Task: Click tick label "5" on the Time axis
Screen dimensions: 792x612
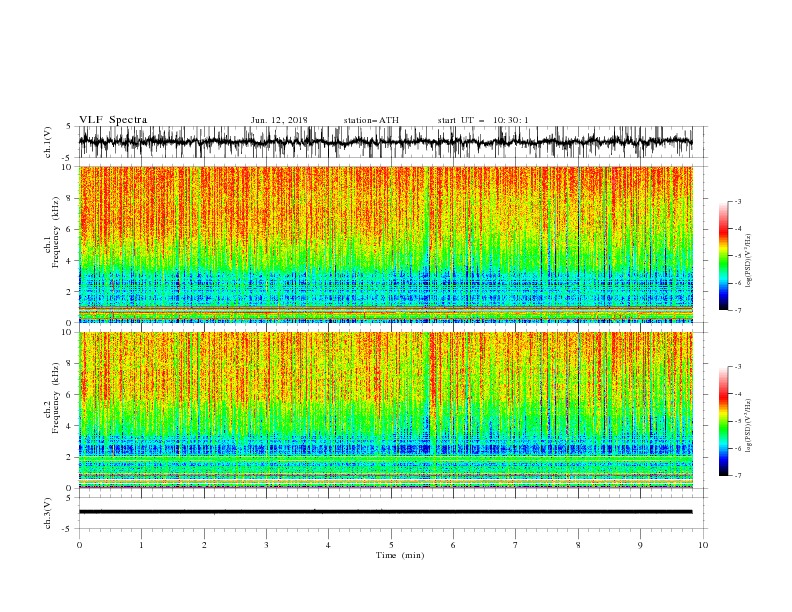Action: [391, 545]
